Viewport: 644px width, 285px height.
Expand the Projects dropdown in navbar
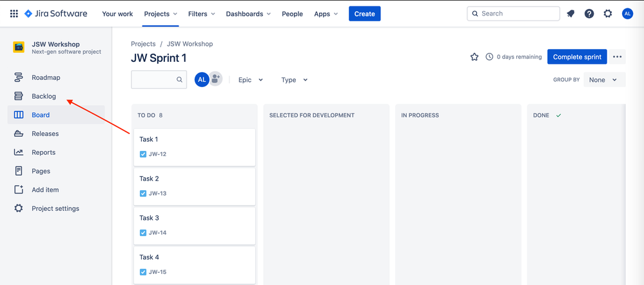(161, 14)
